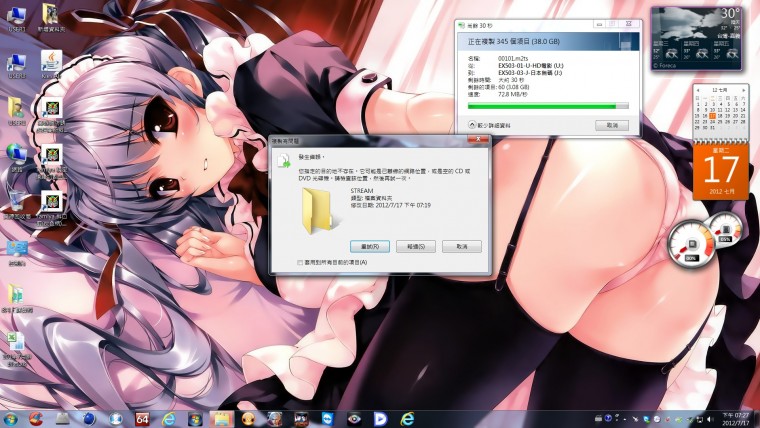Click source location EX503-01-U-HD link
This screenshot has height=428, width=760.
[531, 65]
